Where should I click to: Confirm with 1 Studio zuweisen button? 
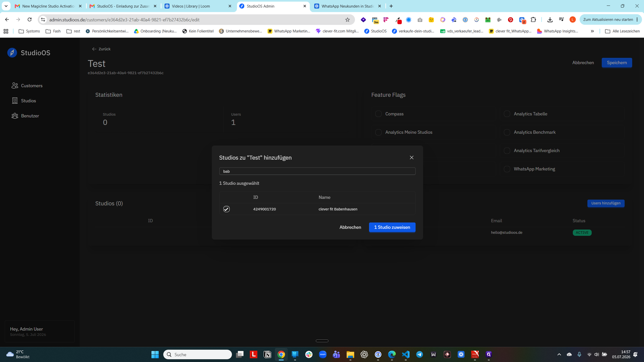[x=392, y=227]
